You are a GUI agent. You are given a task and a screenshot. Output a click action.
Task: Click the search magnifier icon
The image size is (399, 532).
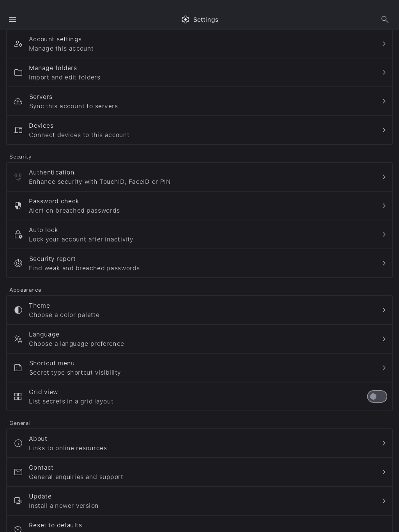(385, 19)
